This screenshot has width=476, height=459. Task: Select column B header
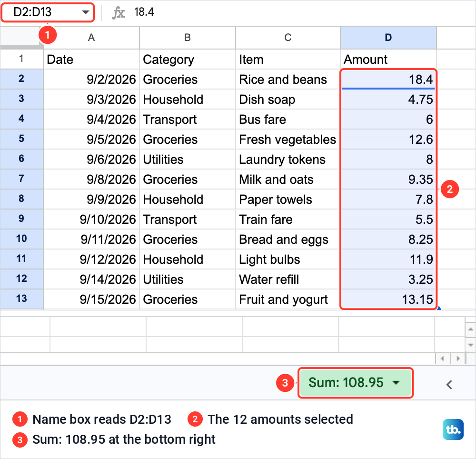188,38
